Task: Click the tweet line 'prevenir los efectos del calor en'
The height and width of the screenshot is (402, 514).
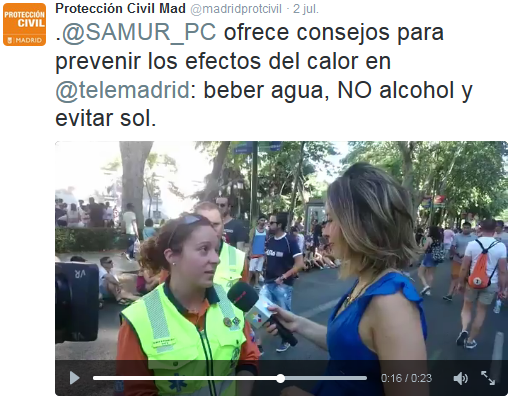Action: (223, 61)
